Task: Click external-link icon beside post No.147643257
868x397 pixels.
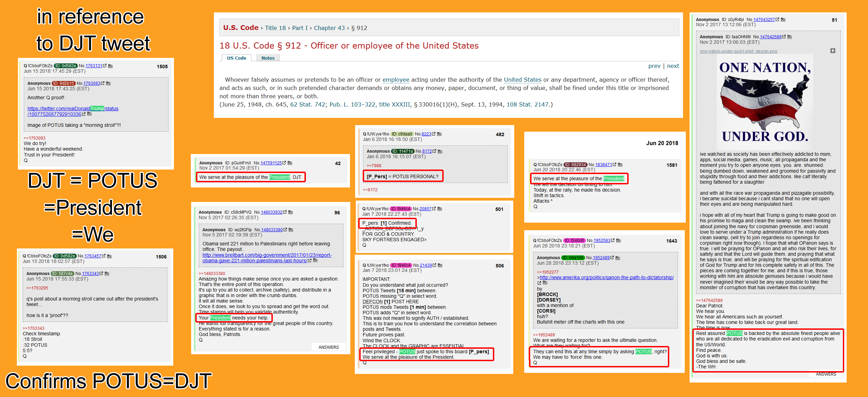Action: tap(777, 20)
